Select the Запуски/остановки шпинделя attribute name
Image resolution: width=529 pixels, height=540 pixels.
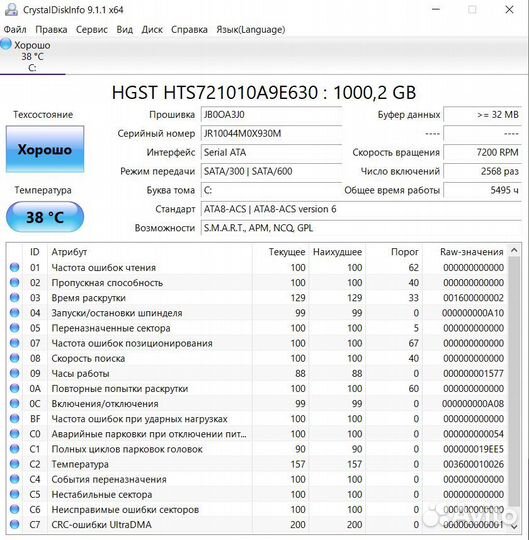(117, 313)
